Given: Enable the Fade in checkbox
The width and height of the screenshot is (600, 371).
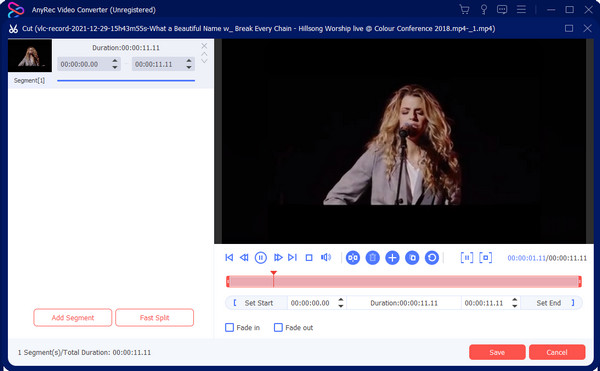Looking at the screenshot, I should (229, 327).
